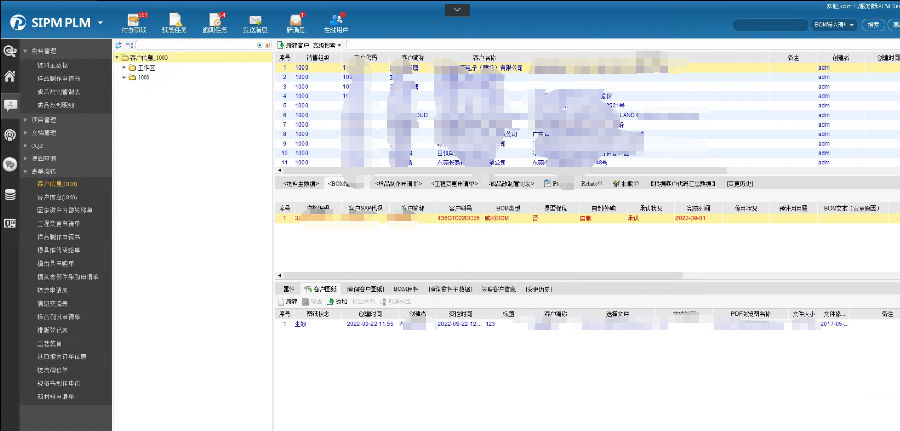Open the database icon in left sidebar
Viewport: 900px width, 431px height.
tap(10, 194)
